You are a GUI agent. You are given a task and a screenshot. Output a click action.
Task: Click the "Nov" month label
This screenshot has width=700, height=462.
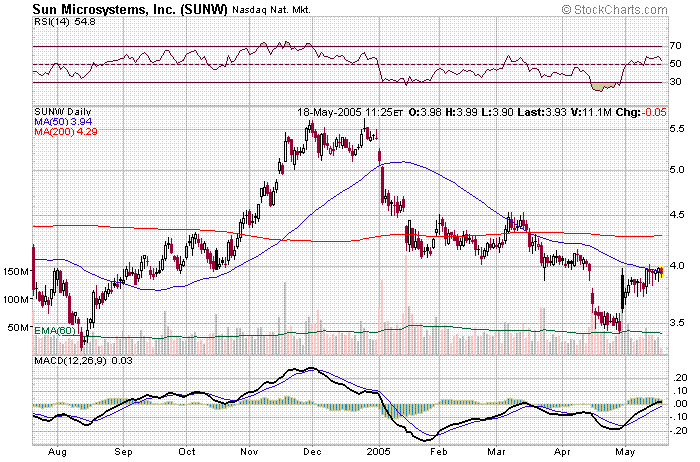pyautogui.click(x=249, y=452)
